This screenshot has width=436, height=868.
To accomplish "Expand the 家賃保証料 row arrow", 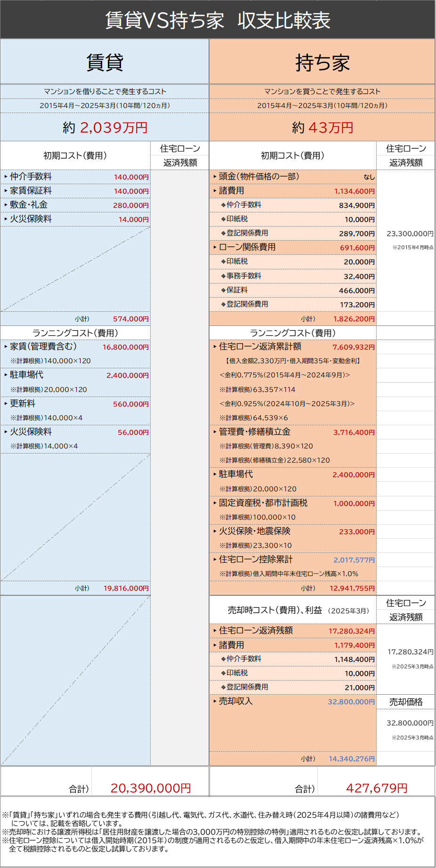I will coord(6,191).
